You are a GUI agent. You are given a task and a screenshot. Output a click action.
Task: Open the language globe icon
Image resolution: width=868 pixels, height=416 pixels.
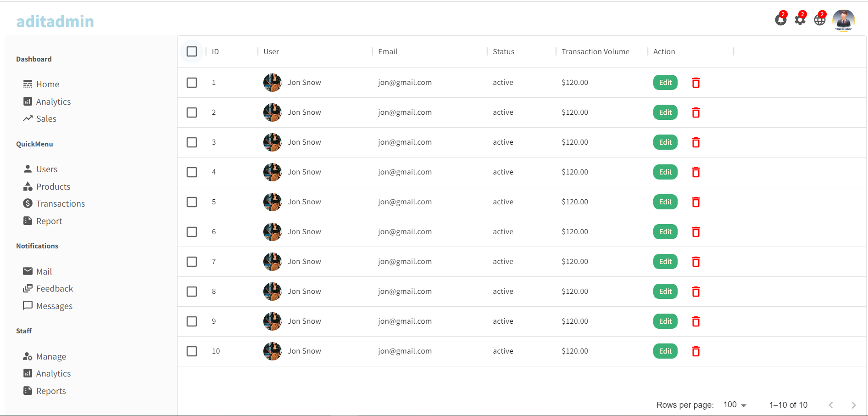[820, 19]
